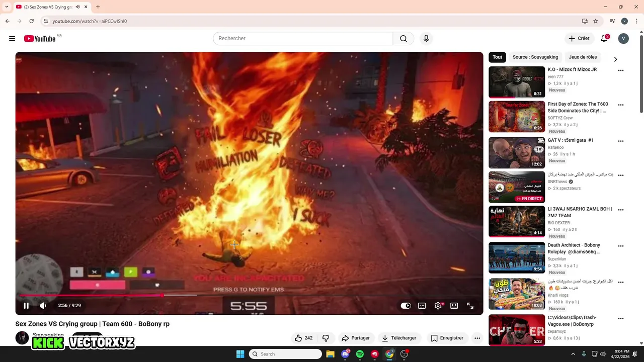Open the Windows Start menu

click(x=240, y=354)
